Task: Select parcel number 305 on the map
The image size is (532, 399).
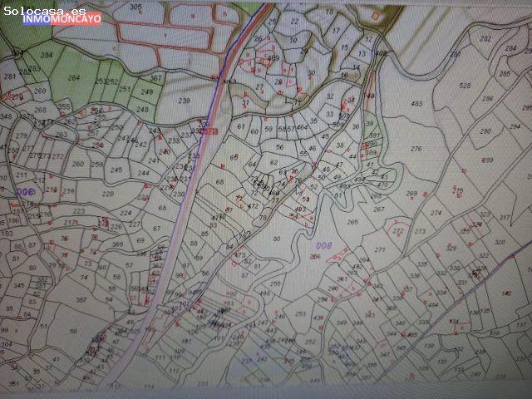Action: click(135, 7)
